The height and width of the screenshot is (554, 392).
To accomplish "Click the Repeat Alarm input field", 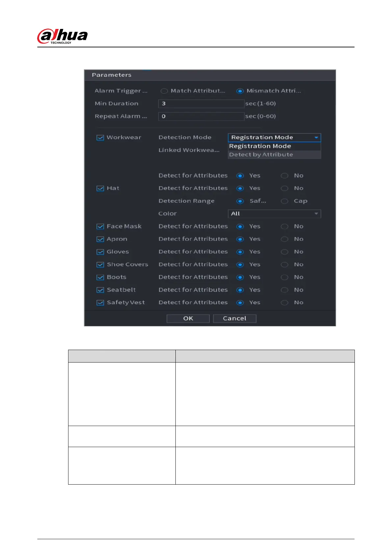I will 201,116.
